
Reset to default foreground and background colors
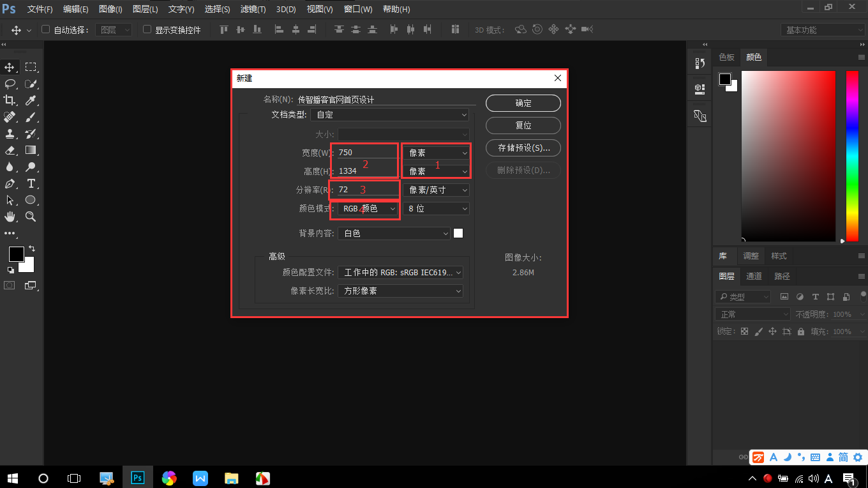pos(10,270)
